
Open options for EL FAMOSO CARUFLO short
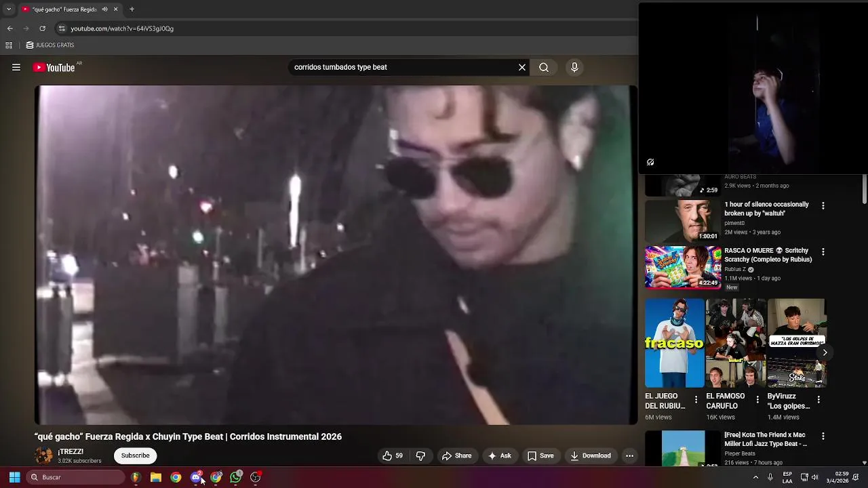pos(757,400)
